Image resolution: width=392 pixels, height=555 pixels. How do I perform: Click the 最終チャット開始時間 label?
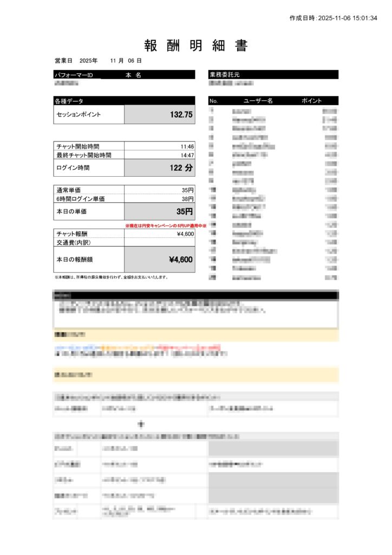(x=84, y=155)
